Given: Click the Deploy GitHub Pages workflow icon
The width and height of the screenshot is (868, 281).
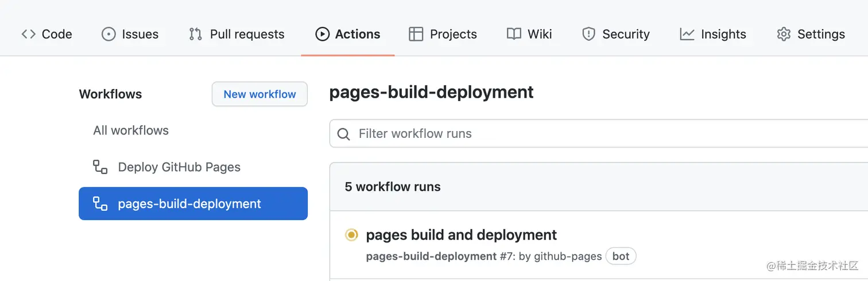Looking at the screenshot, I should tap(100, 167).
